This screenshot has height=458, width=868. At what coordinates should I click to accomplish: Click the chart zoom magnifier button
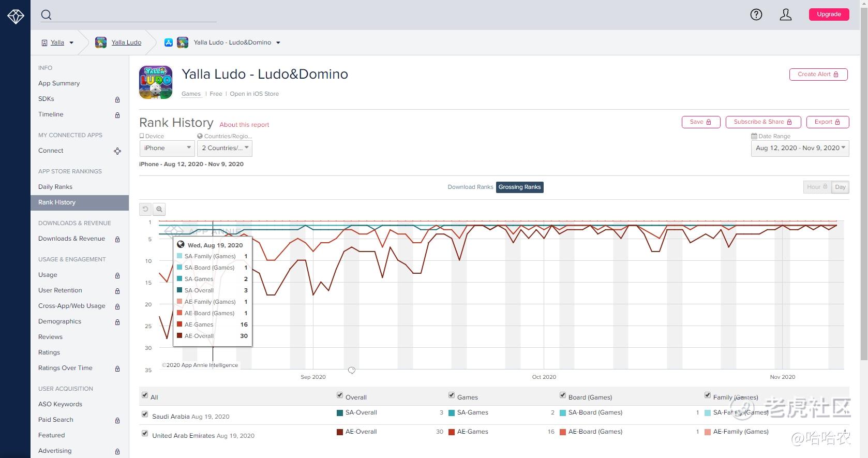pyautogui.click(x=159, y=209)
